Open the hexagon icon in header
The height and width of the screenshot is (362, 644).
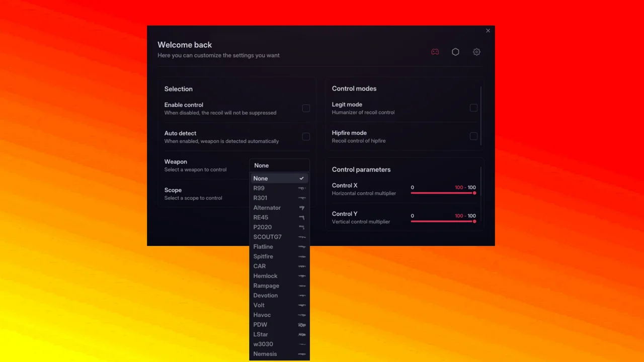pyautogui.click(x=455, y=52)
